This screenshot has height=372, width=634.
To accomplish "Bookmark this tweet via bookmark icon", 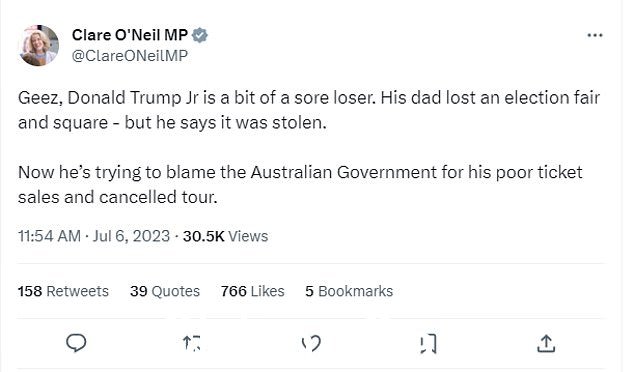I will 428,344.
